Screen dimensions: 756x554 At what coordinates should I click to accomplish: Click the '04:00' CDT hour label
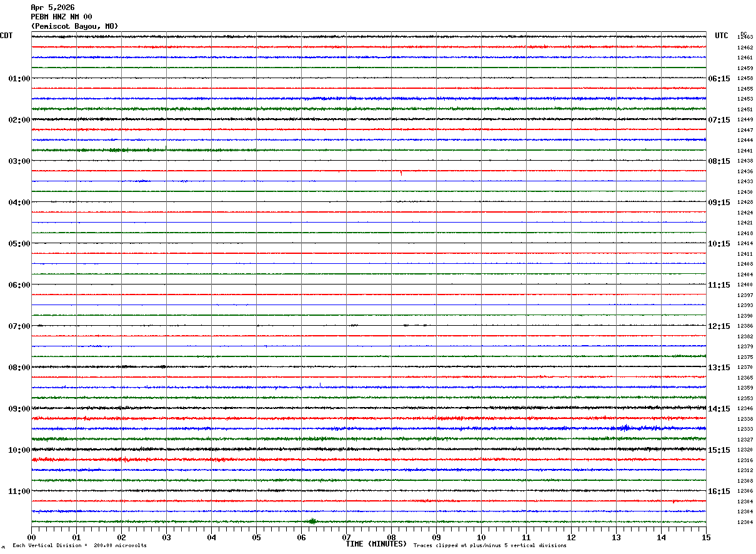[19, 203]
